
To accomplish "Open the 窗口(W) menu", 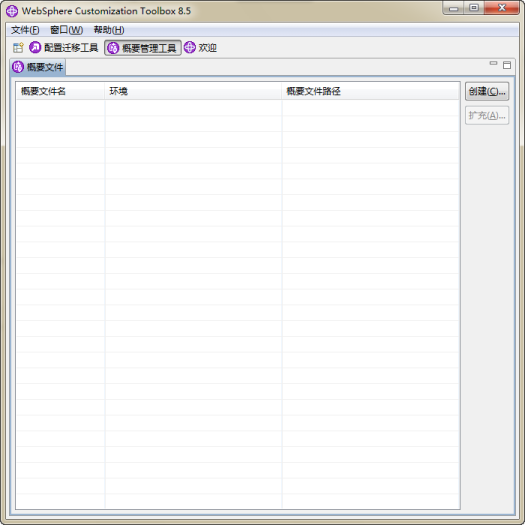I will click(66, 30).
